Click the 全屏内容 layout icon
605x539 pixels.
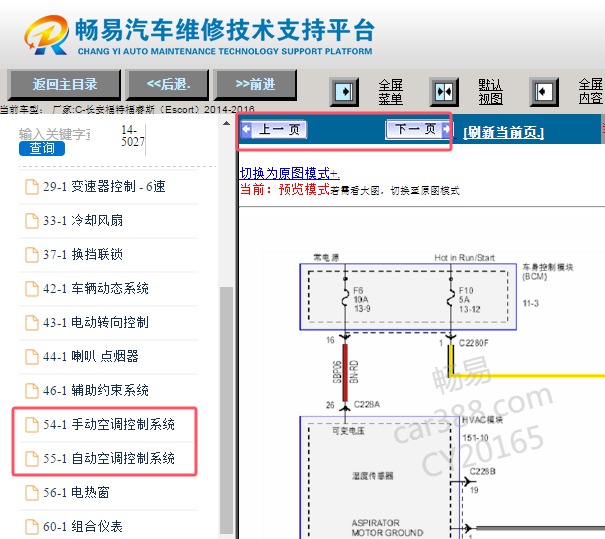pyautogui.click(x=544, y=92)
